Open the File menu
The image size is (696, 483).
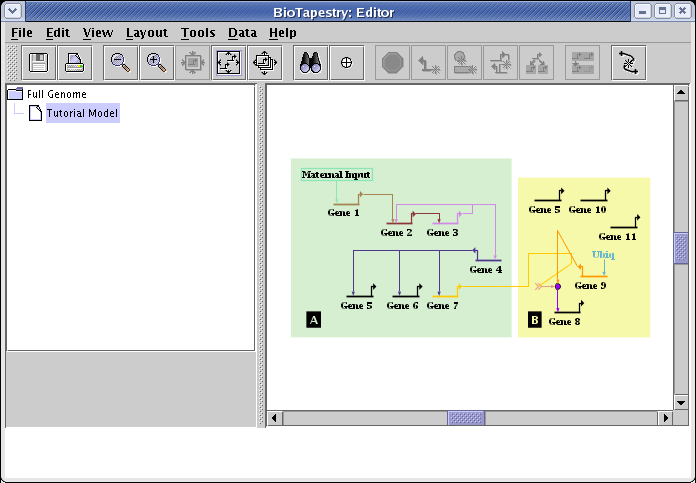(21, 32)
